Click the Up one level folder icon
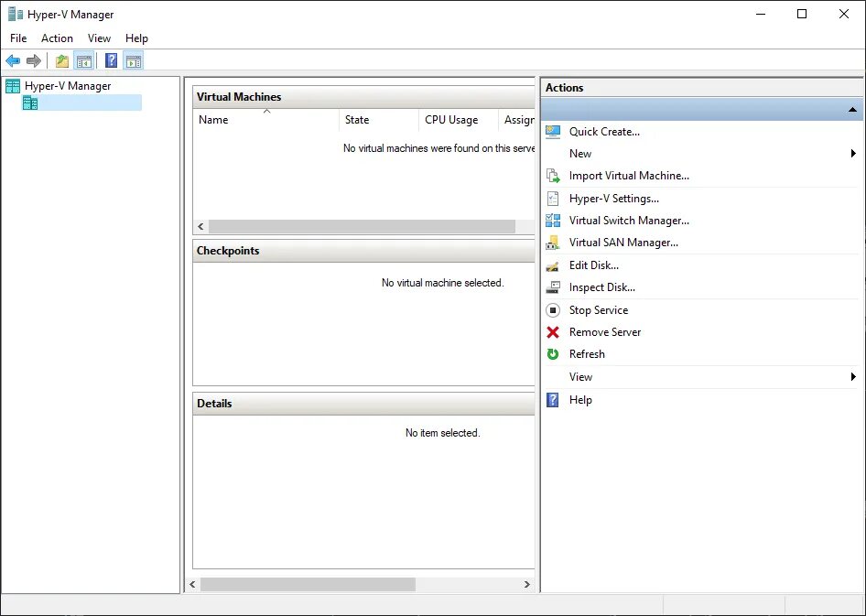Screen dimensions: 866x616 [x=62, y=60]
